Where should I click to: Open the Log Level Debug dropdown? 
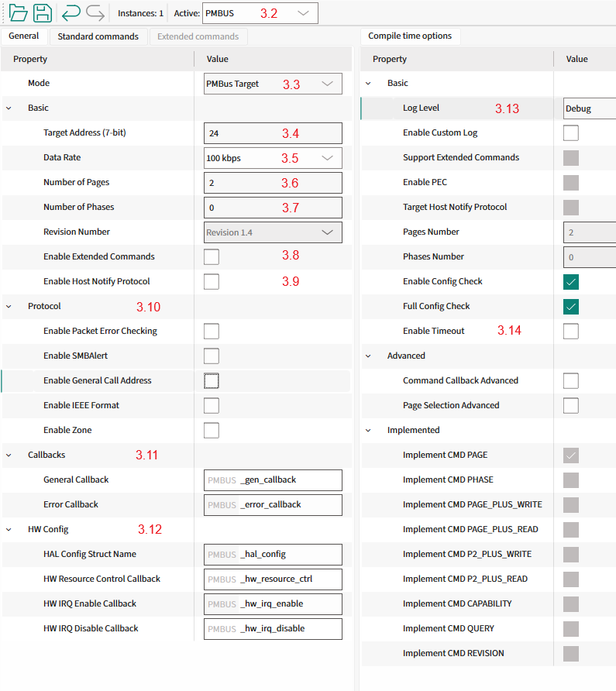(590, 108)
